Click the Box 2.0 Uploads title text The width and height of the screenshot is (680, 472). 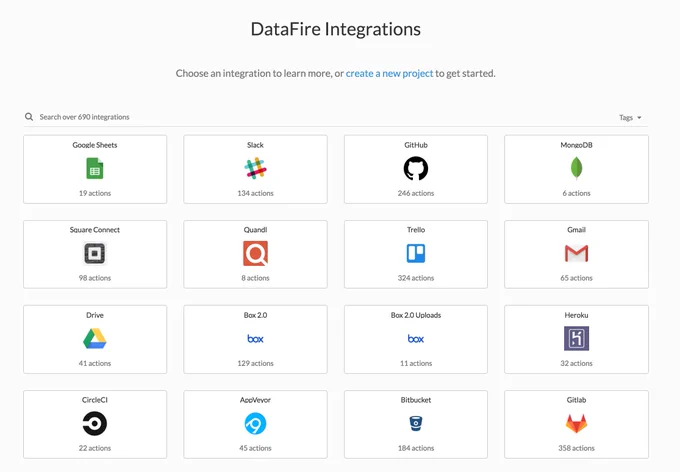click(x=416, y=315)
